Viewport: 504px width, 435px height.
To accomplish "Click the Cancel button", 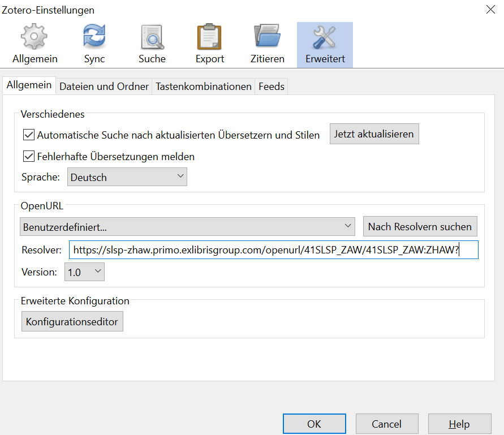I will (387, 424).
